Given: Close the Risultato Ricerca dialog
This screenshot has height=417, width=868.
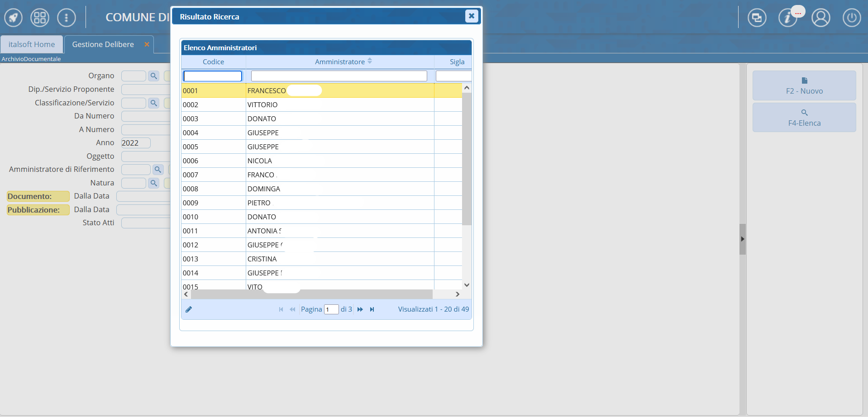Looking at the screenshot, I should [x=471, y=16].
